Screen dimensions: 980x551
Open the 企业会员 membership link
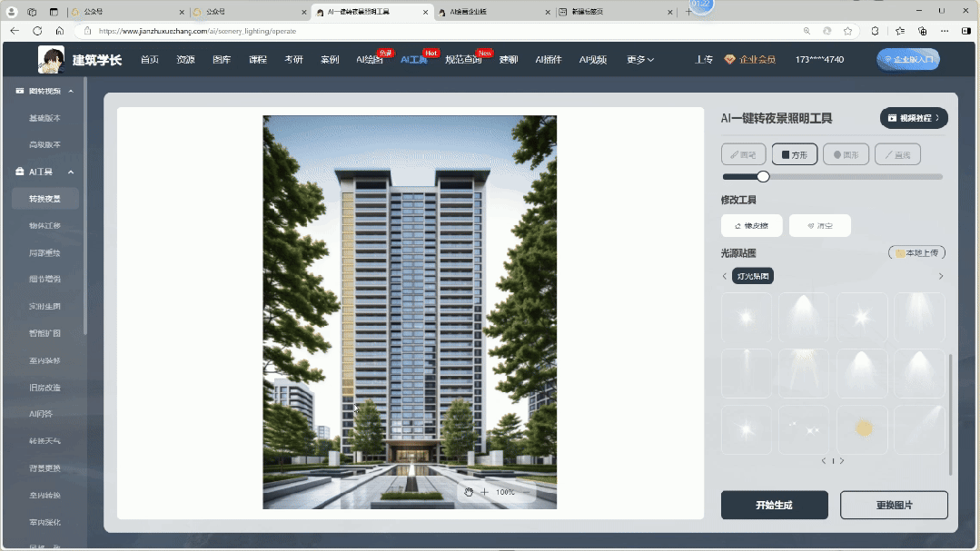(750, 59)
